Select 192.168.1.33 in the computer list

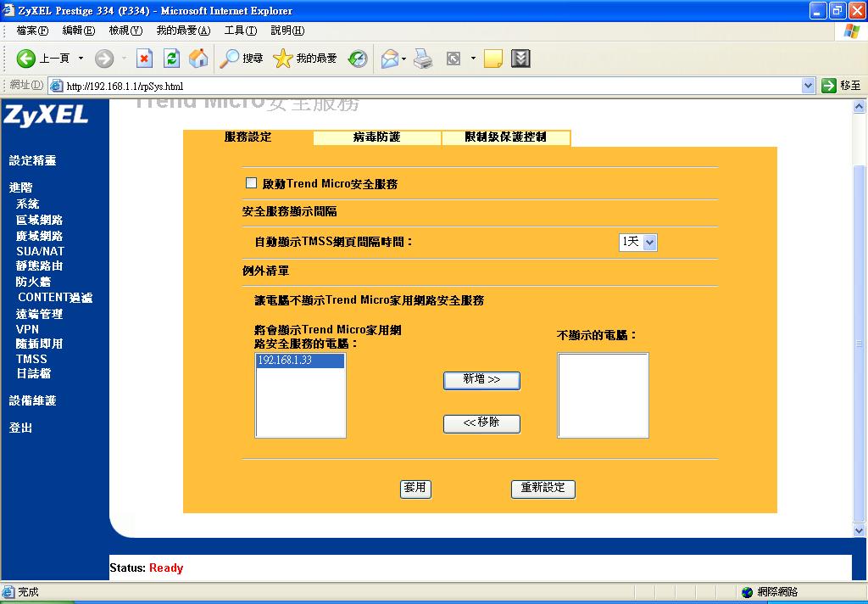click(300, 361)
